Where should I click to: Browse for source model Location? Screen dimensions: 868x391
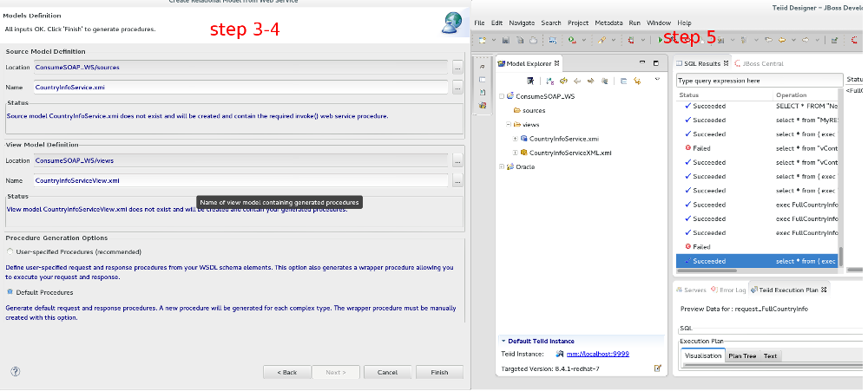(x=457, y=68)
